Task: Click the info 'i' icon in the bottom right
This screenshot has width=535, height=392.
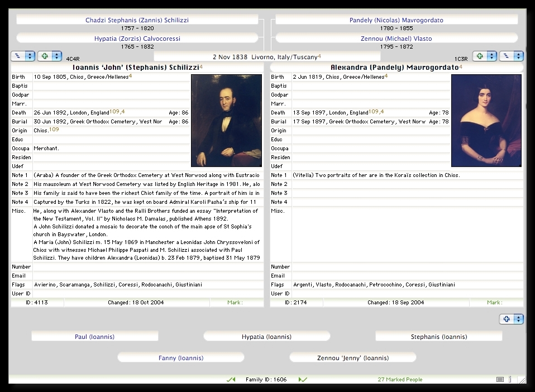Action: (510, 380)
